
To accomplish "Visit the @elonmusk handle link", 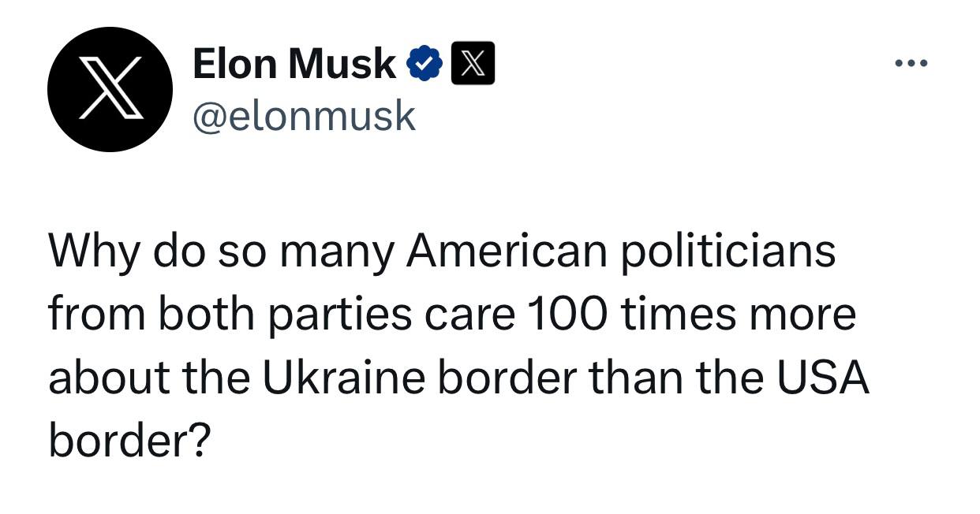I will coord(304,117).
